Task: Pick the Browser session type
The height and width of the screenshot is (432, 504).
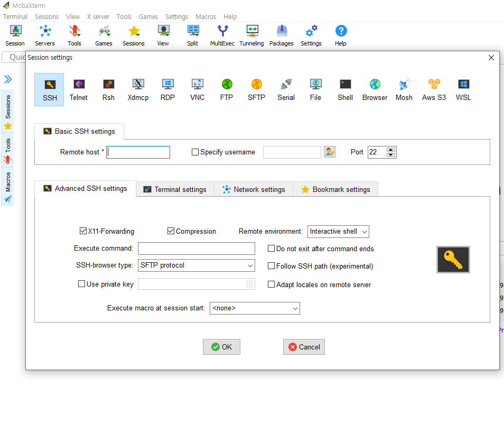Action: point(375,89)
